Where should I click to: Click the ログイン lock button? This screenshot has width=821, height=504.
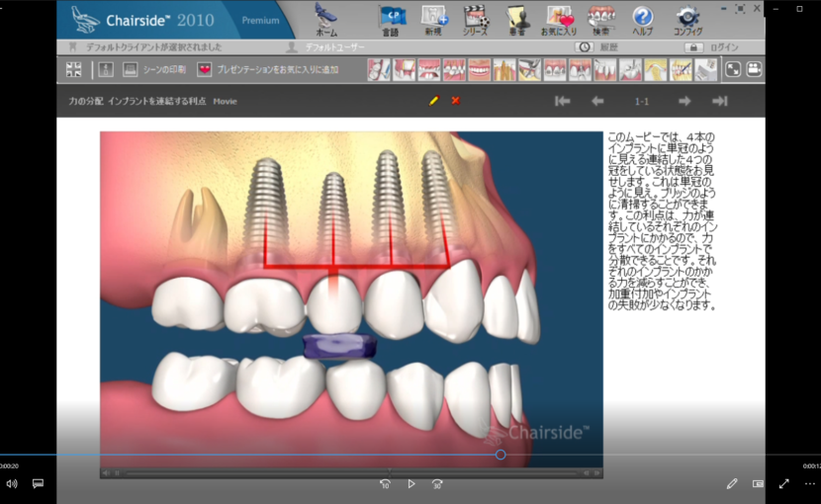coord(693,47)
